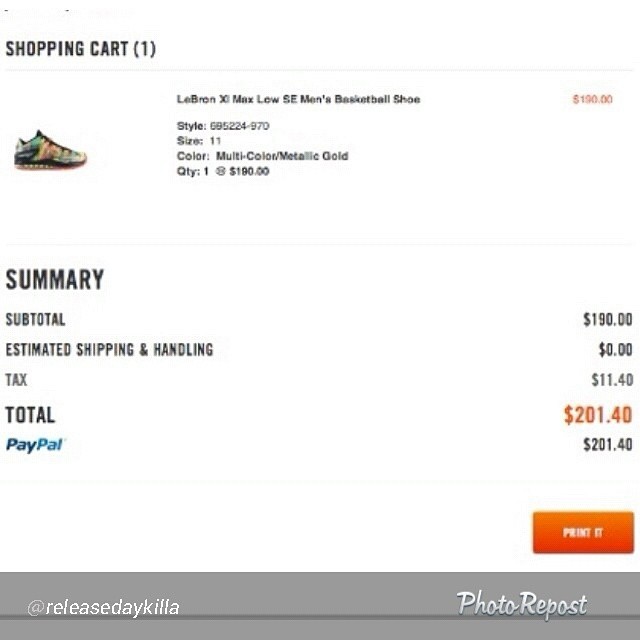This screenshot has height=640, width=640.
Task: Click the orange PRINT IT button
Action: pos(583,532)
